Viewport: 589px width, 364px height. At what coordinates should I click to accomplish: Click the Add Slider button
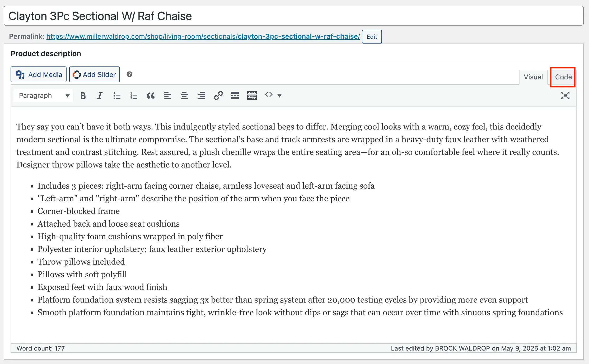pyautogui.click(x=95, y=75)
